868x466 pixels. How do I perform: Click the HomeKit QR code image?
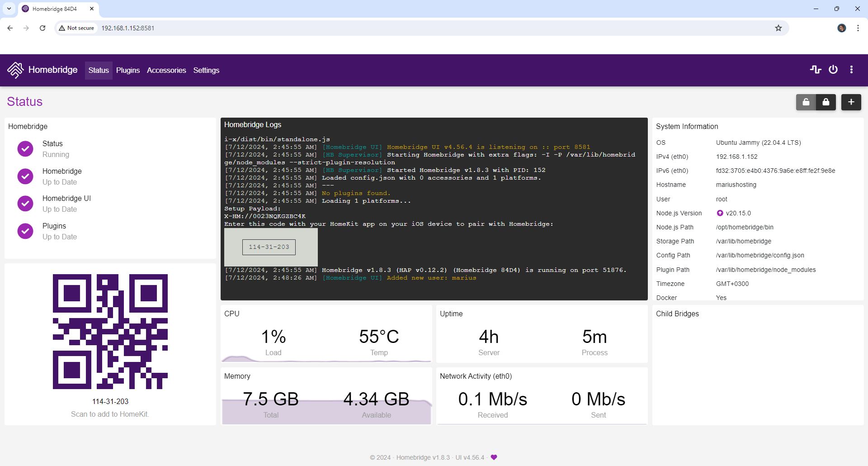[110, 332]
